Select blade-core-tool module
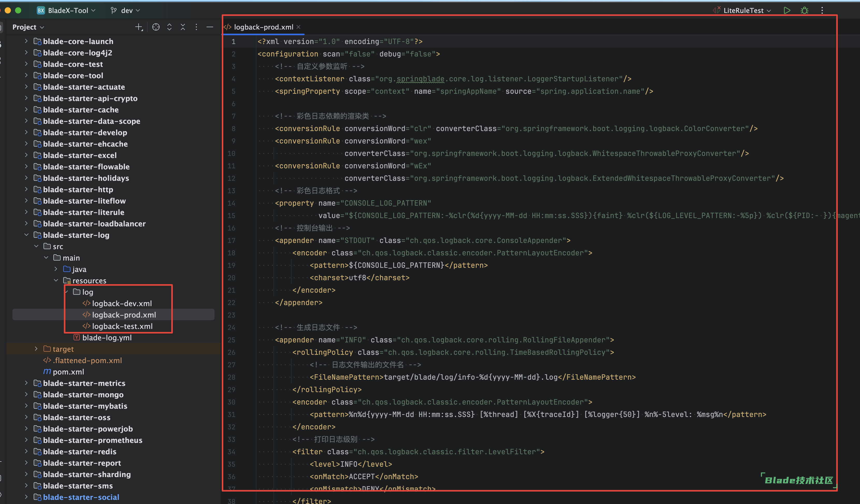Image resolution: width=860 pixels, height=504 pixels. pyautogui.click(x=73, y=75)
